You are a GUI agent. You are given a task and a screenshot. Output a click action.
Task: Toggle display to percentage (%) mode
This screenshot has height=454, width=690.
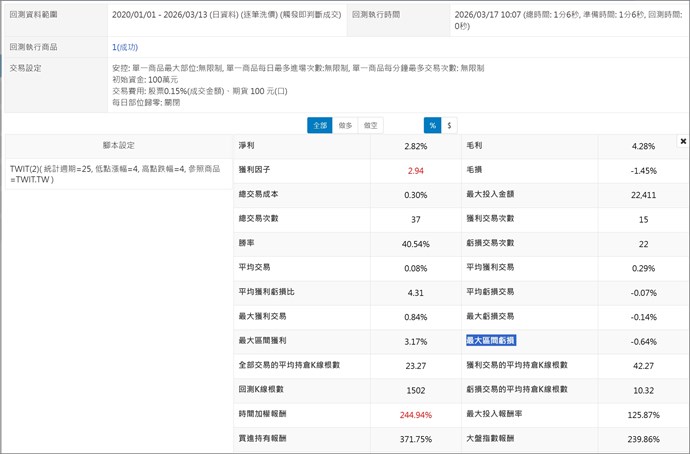point(432,125)
